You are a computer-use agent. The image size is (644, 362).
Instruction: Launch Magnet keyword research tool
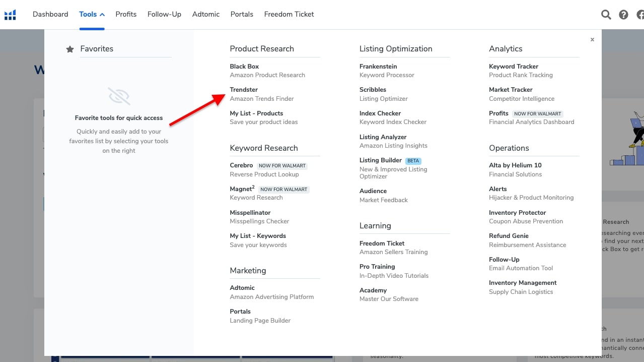click(242, 189)
